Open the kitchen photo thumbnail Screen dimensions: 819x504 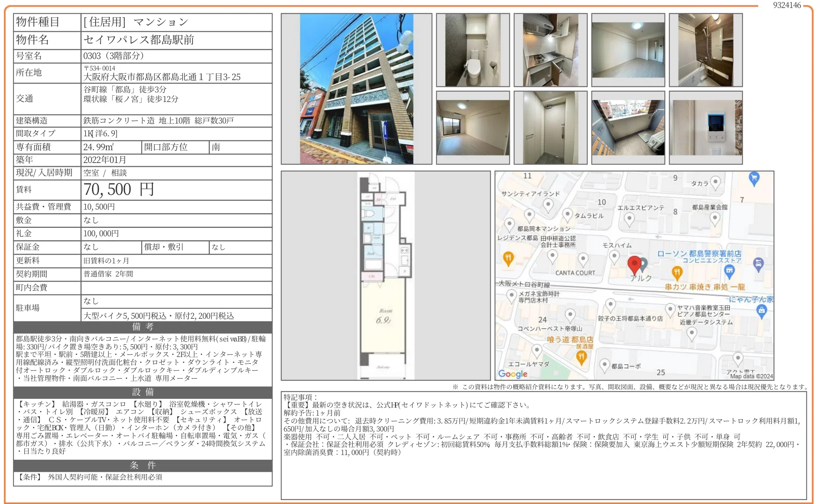(550, 50)
